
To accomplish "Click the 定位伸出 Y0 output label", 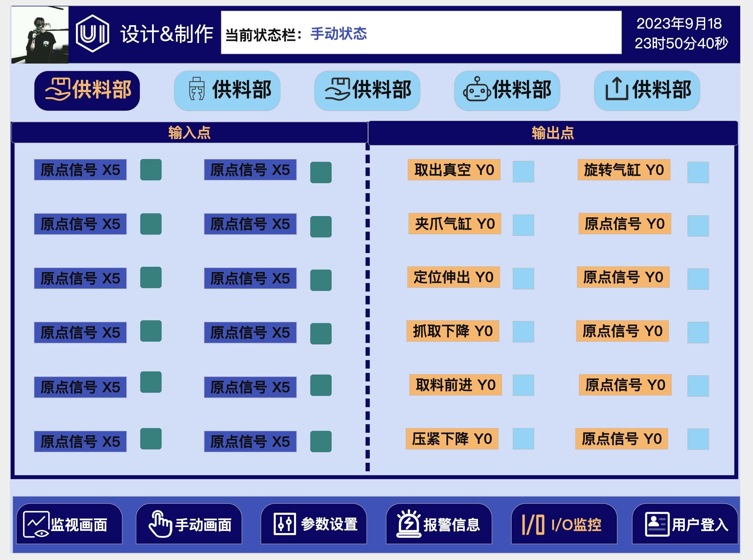I will coord(454,277).
